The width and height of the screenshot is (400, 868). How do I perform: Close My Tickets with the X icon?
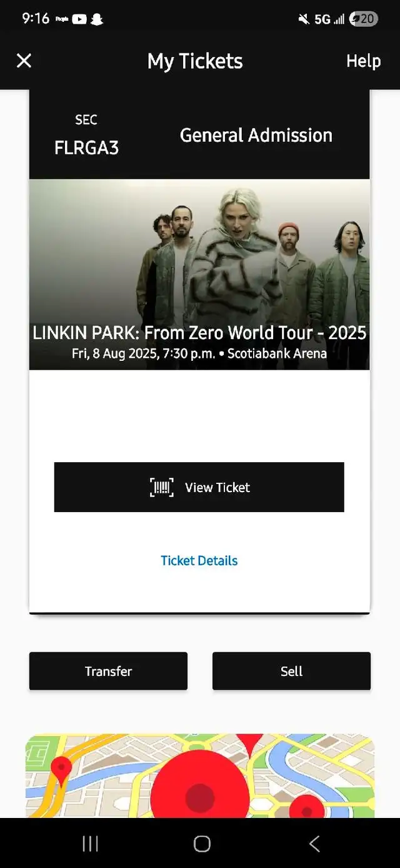coord(24,61)
